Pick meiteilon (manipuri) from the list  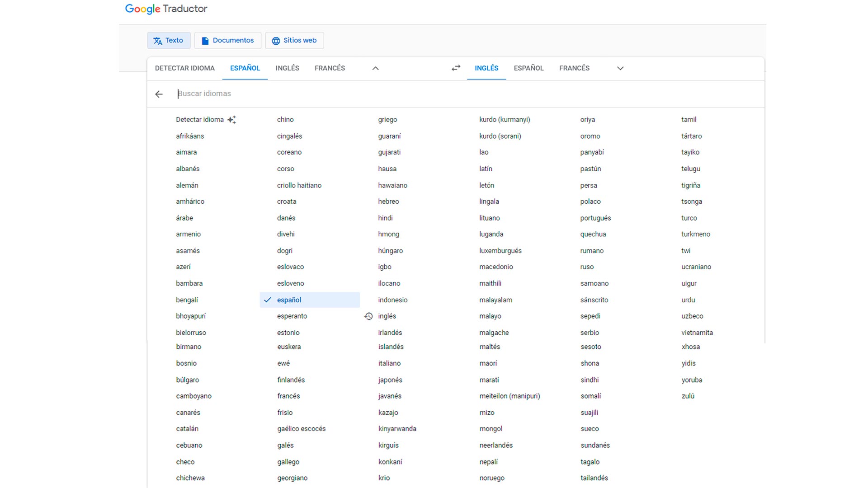(509, 396)
